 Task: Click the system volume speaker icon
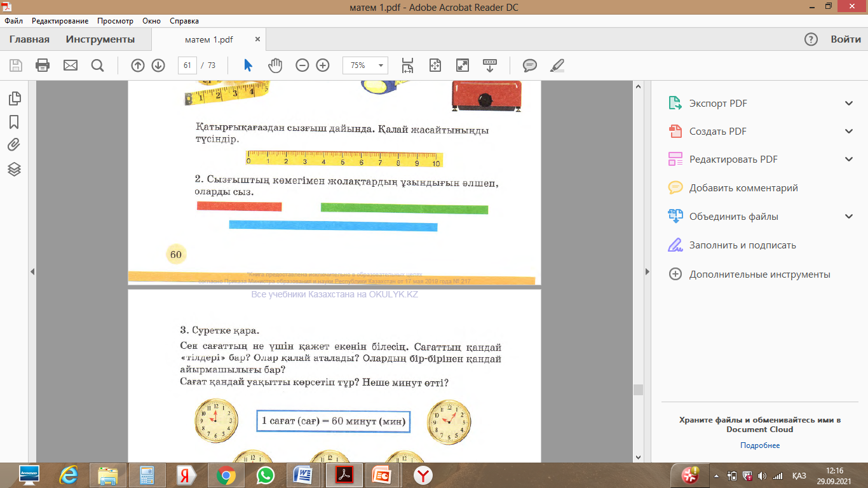coord(762,476)
